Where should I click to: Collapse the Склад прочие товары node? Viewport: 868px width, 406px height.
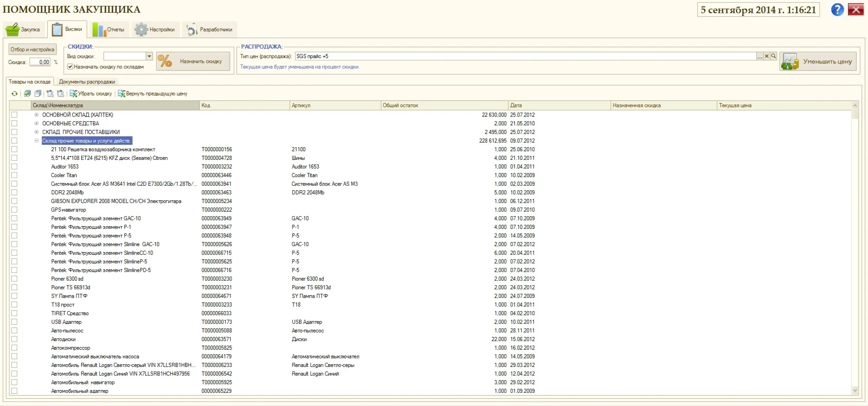[36, 141]
